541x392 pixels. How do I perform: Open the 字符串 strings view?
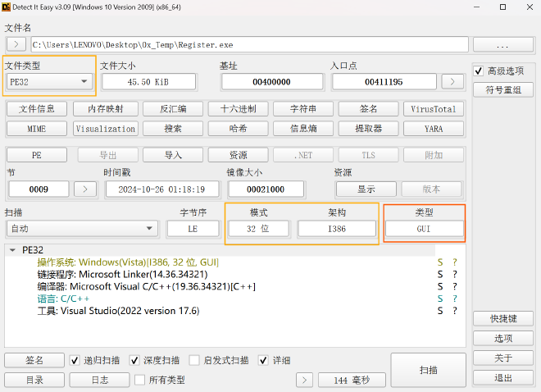tap(303, 109)
